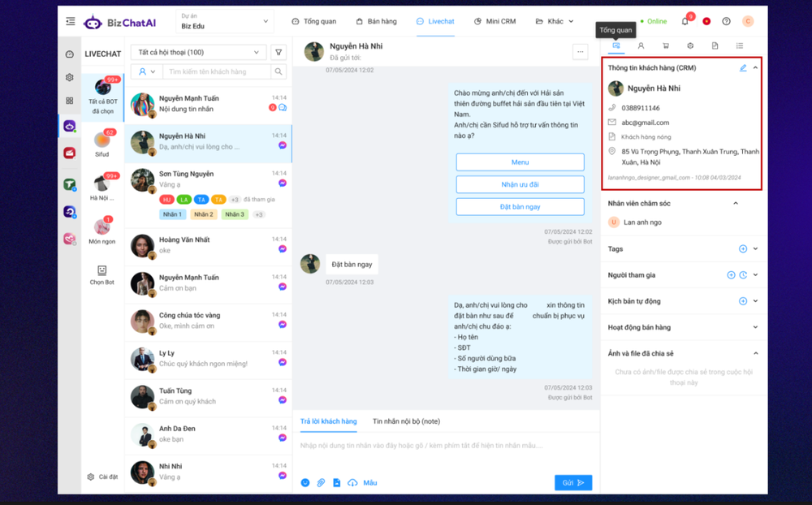Edit customer CRM info with pencil icon
This screenshot has height=505, width=812.
point(743,68)
